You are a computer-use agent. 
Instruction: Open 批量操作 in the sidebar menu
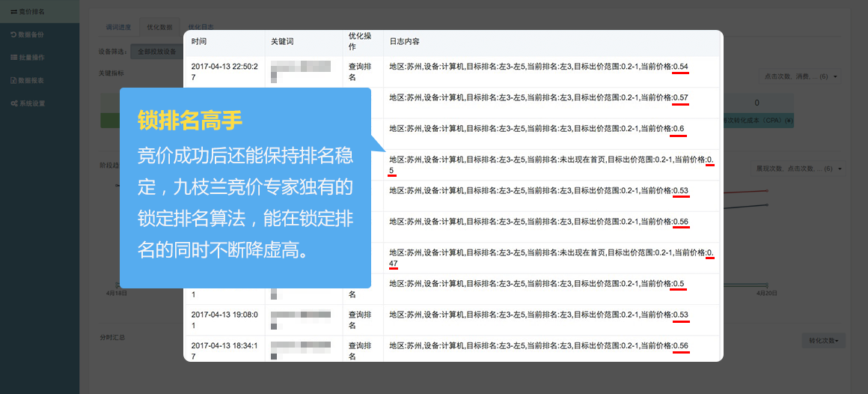point(40,58)
